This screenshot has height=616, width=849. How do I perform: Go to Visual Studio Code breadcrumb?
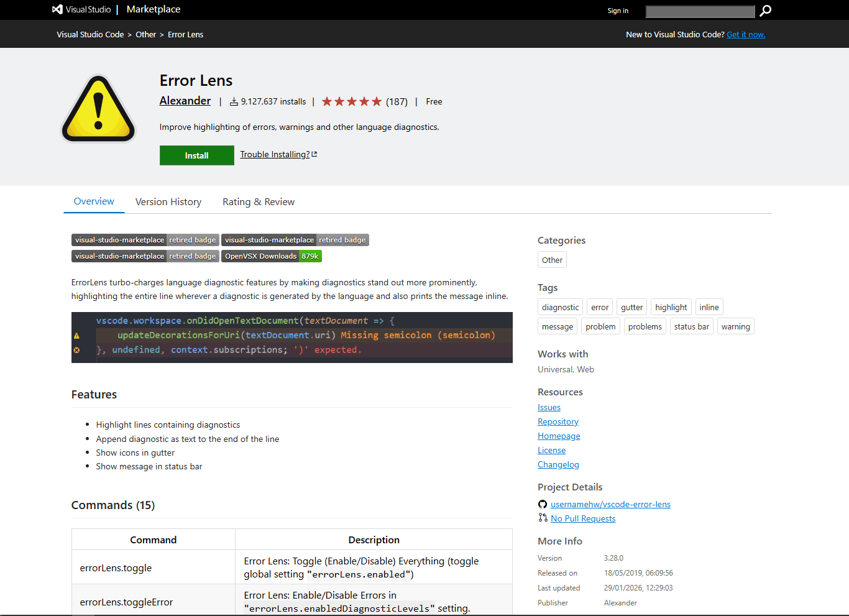tap(90, 34)
